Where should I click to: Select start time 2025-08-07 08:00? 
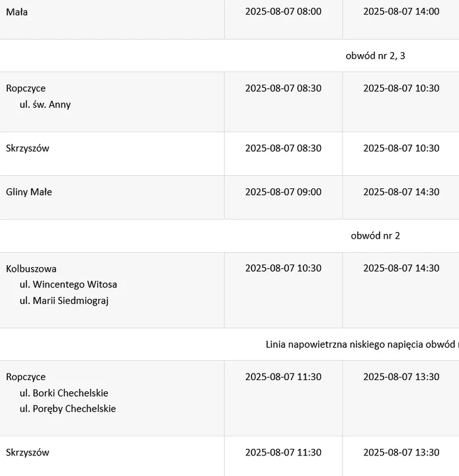[x=283, y=11]
